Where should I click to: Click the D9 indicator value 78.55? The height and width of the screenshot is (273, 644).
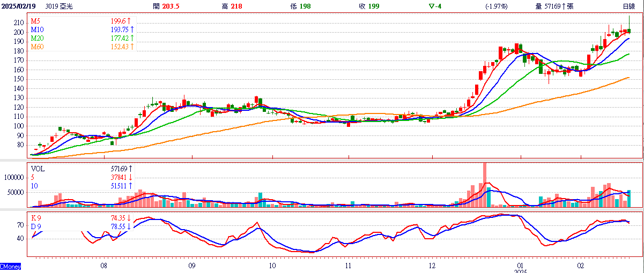click(118, 227)
